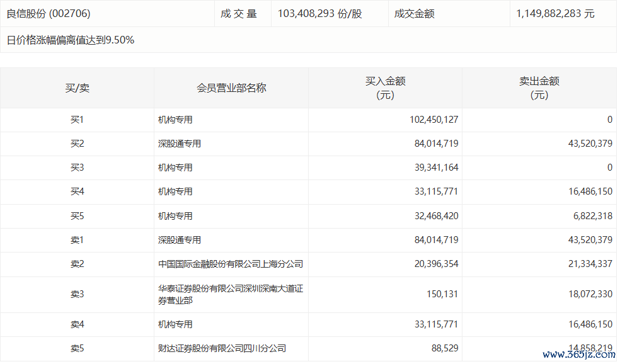This screenshot has height=364, width=620.
Task: Click 中国国际金融股份有限公司上海分公司 branch name
Action: pyautogui.click(x=231, y=264)
